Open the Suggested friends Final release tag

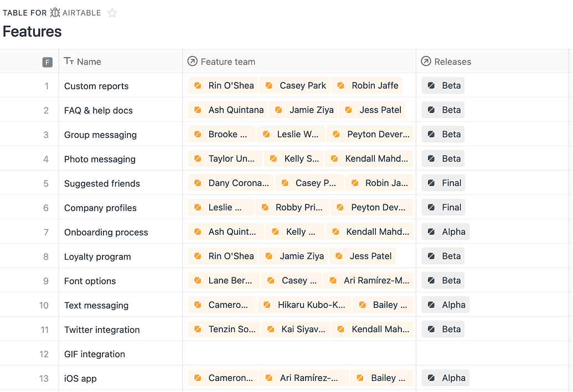pos(443,183)
